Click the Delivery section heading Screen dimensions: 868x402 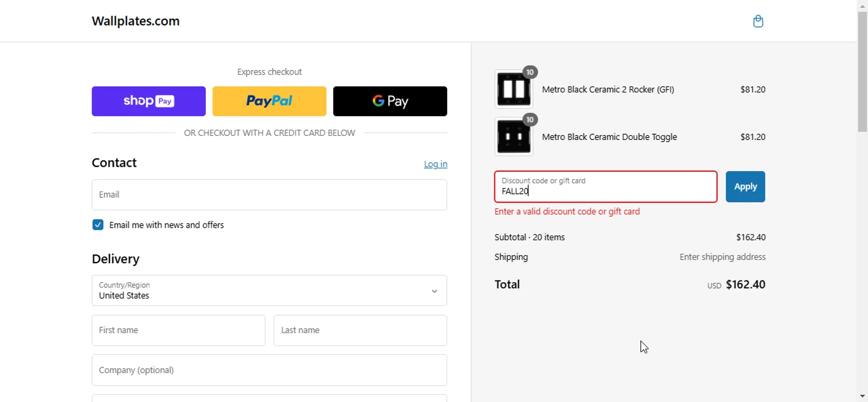pos(116,259)
